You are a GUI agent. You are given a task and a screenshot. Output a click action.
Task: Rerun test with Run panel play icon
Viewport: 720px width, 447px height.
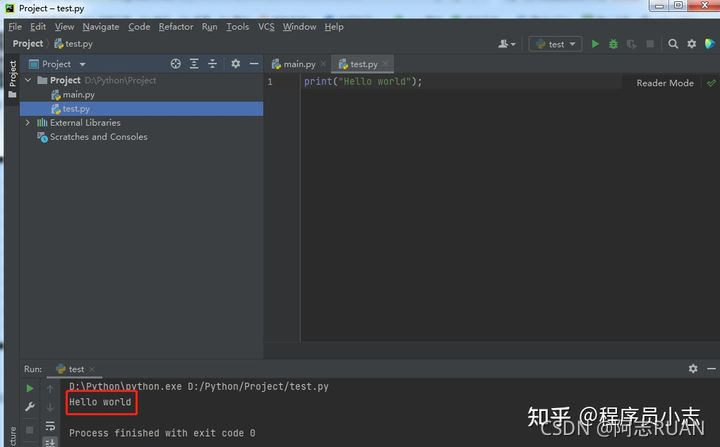pyautogui.click(x=29, y=389)
